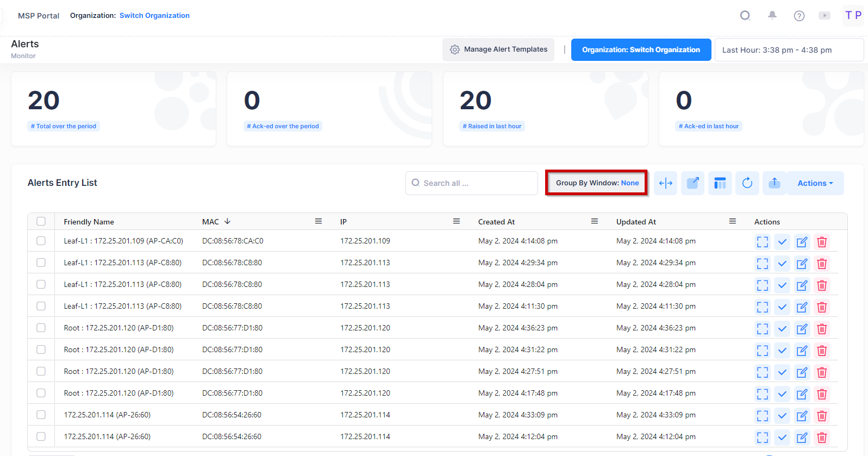Viewport: 868px width, 456px height.
Task: Open the Created At column menu
Action: coord(595,221)
